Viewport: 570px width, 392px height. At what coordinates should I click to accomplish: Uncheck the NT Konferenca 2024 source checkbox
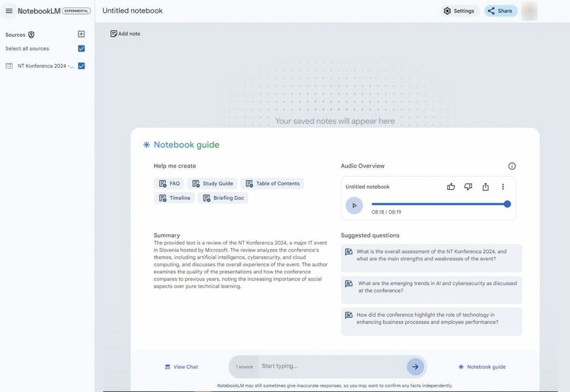click(81, 66)
